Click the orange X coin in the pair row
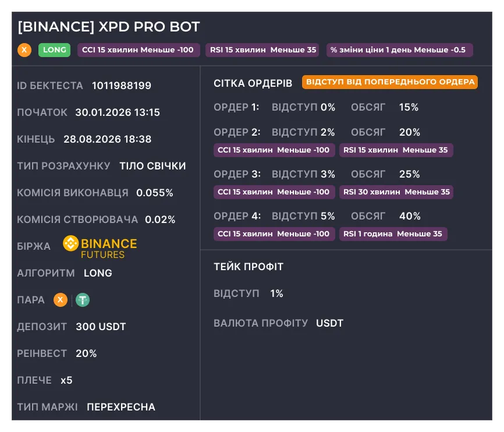This screenshot has width=504, height=432. point(61,300)
